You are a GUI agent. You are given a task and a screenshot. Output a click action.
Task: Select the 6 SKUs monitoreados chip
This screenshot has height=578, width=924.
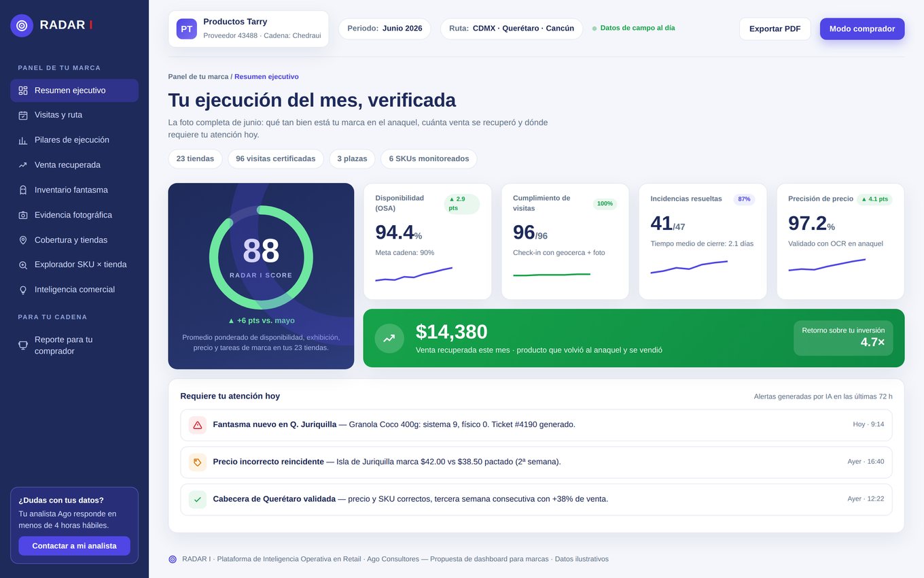tap(429, 159)
